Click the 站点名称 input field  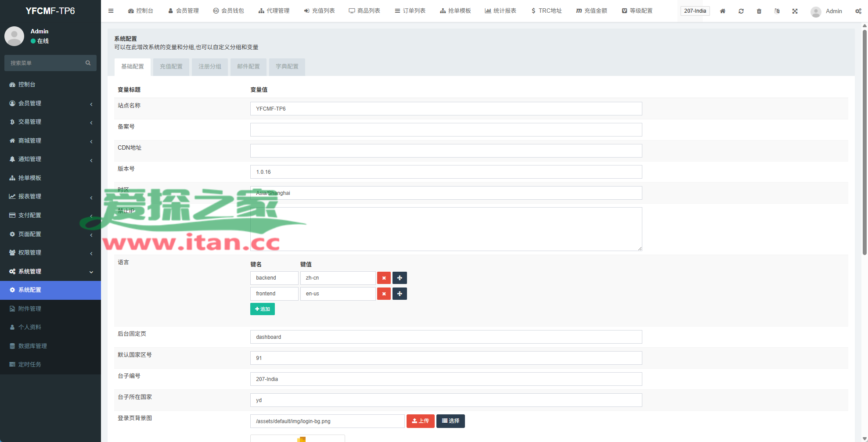click(x=446, y=109)
